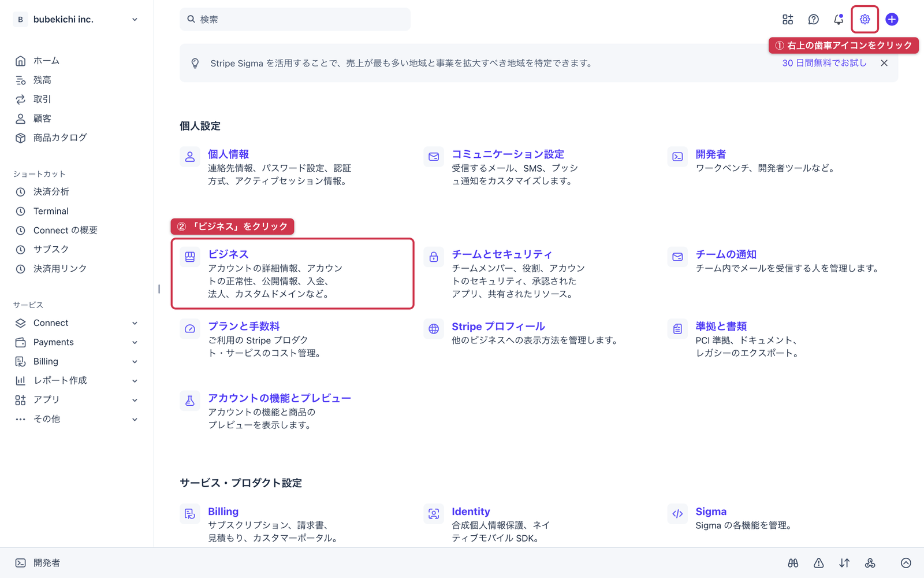
Task: Click the magnifier icon in search bar
Action: [191, 19]
